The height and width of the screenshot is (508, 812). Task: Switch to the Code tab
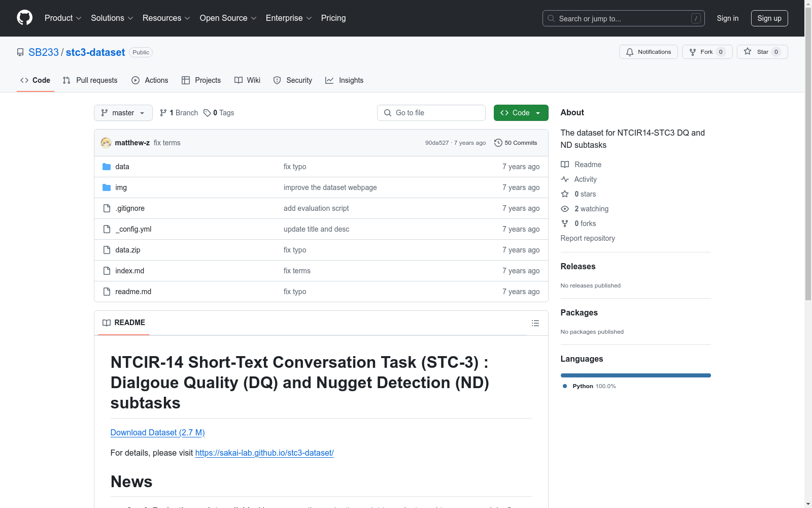[x=36, y=80]
